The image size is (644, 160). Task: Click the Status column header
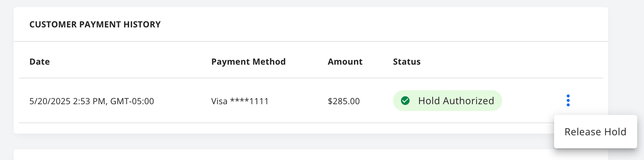coord(407,61)
